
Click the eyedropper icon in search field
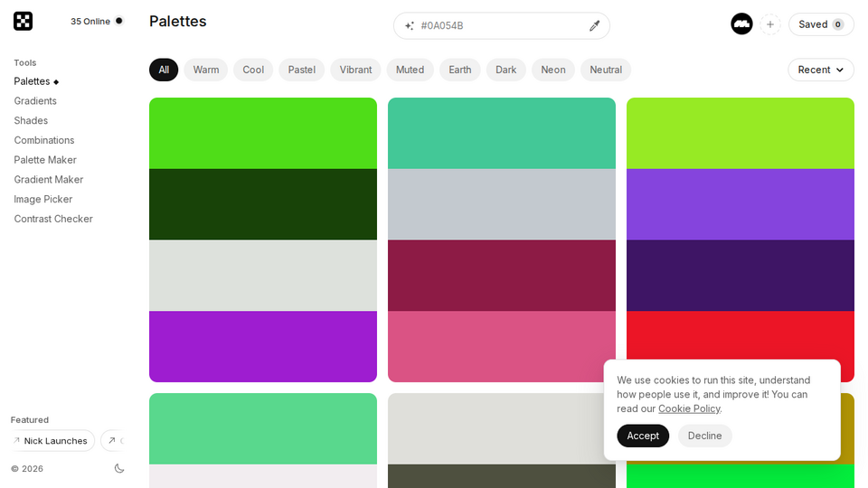point(595,25)
